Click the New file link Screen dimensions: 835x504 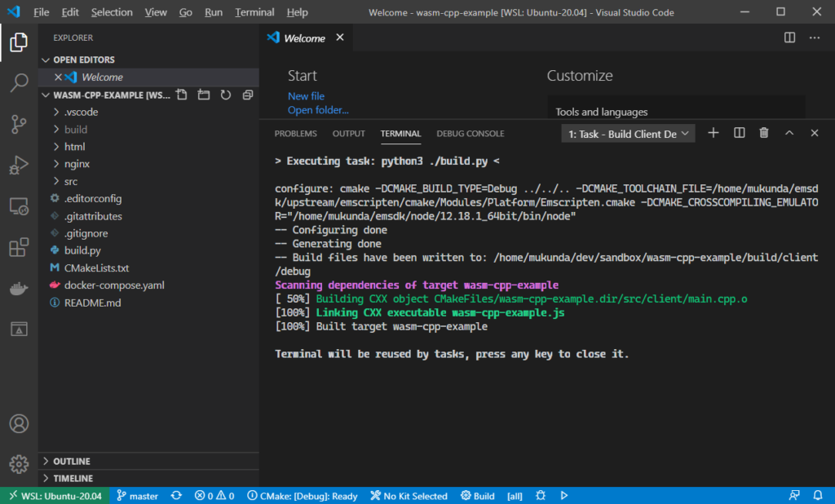point(307,96)
